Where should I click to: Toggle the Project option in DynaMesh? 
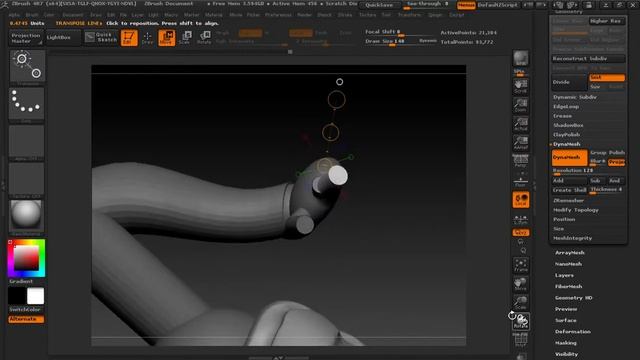[x=616, y=162]
